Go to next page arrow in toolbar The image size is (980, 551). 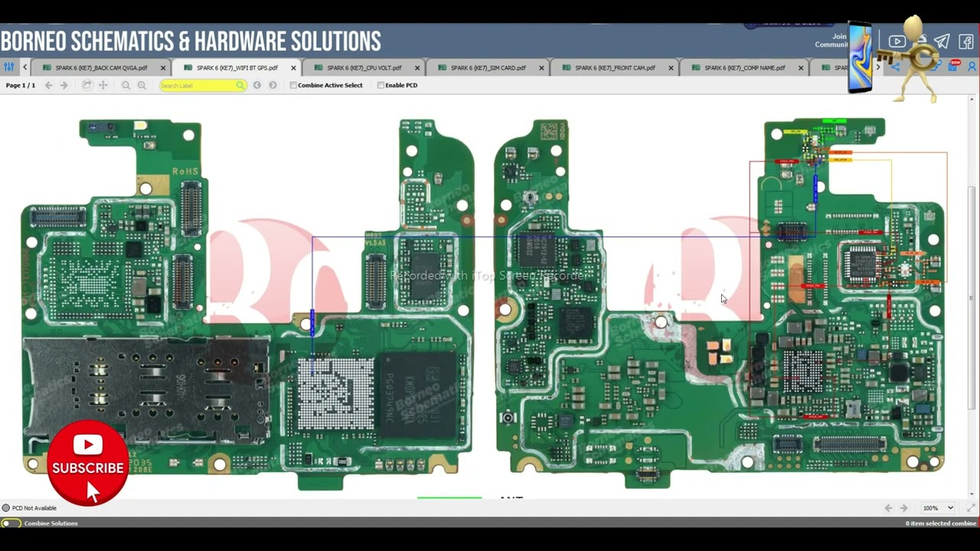(64, 85)
